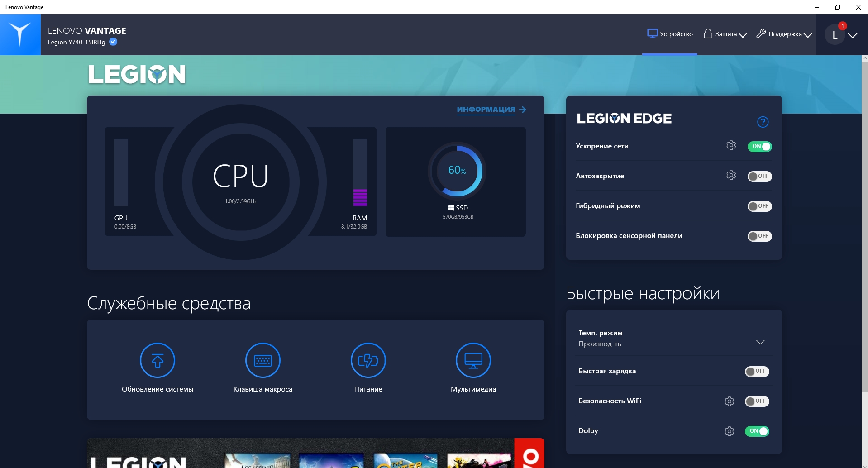Click the 8.1/32.0GB RAM value
868x468 pixels.
354,227
